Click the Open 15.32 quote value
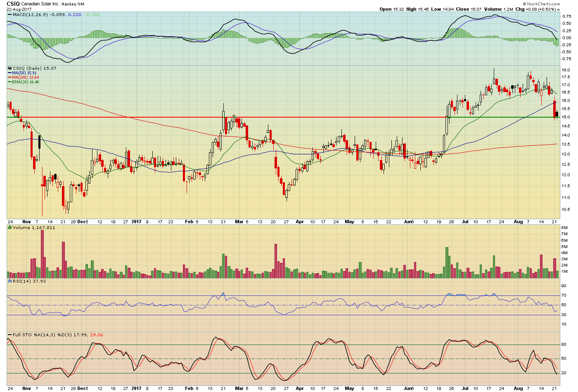The height and width of the screenshot is (392, 578). point(391,9)
